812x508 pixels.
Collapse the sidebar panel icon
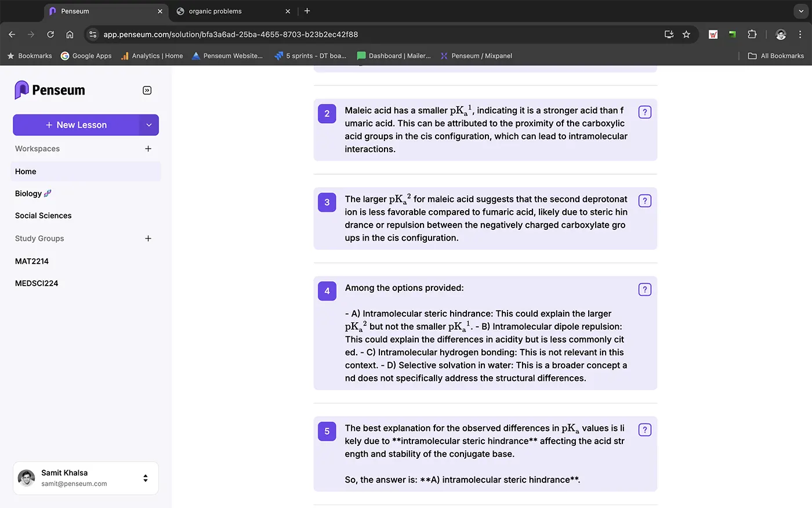(x=147, y=90)
